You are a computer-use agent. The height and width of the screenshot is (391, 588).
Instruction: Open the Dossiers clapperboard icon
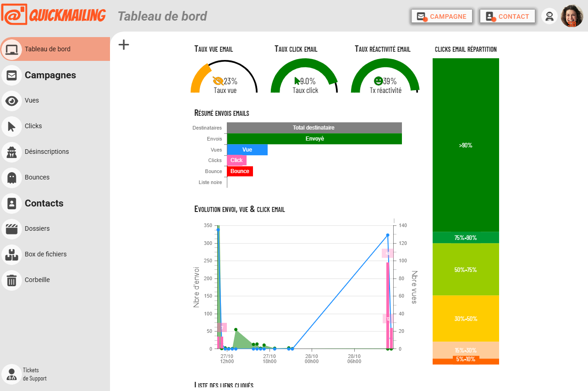click(x=12, y=229)
